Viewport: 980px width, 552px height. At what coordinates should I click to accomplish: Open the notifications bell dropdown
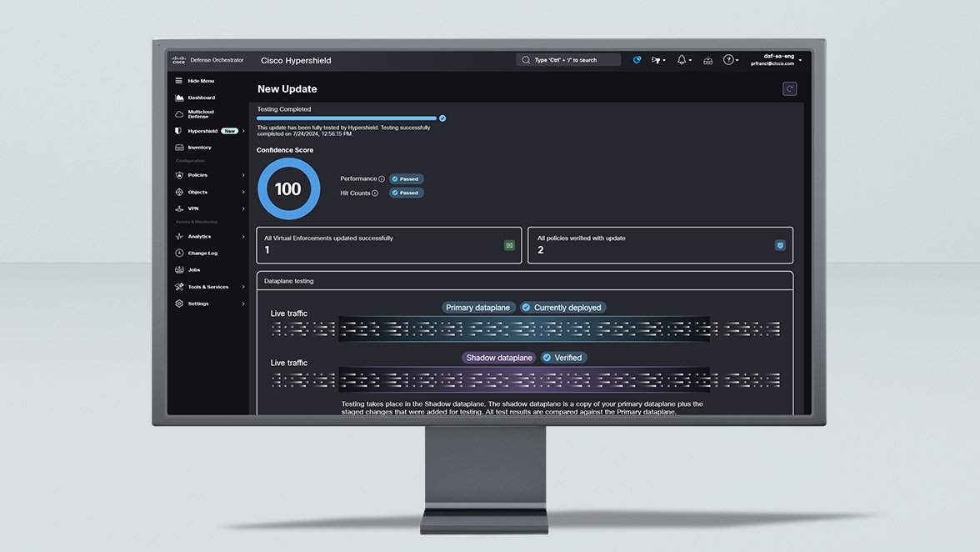(684, 60)
